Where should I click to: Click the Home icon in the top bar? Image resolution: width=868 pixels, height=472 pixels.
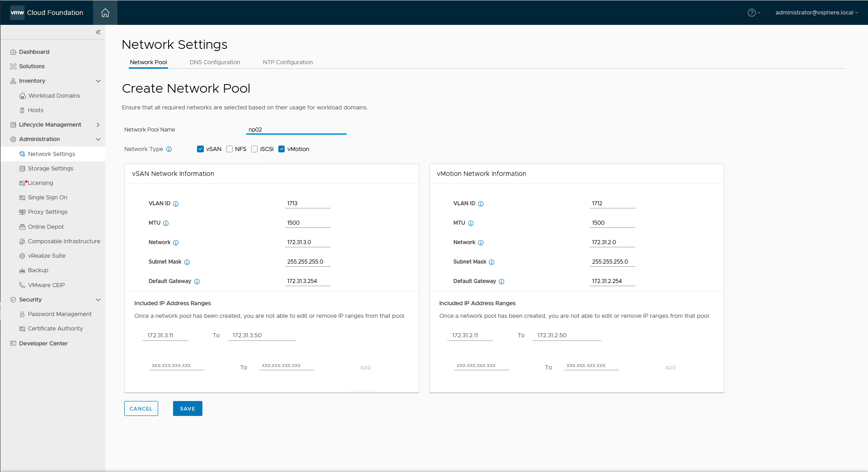(x=105, y=13)
